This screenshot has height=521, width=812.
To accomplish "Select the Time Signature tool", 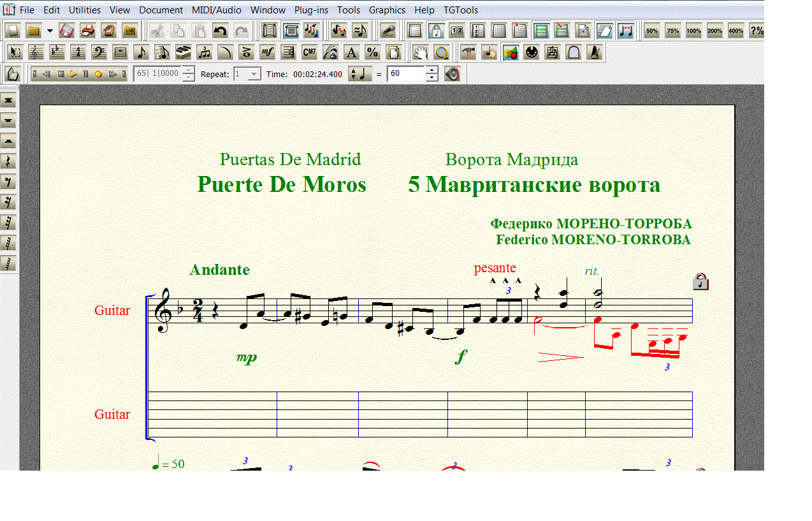I will (x=77, y=52).
